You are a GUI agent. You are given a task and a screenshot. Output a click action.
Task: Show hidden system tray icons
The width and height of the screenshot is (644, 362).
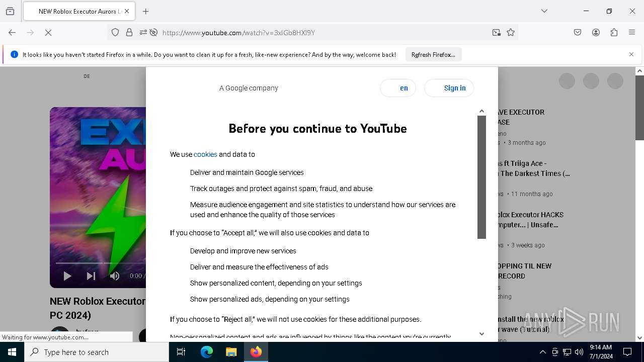tap(542, 352)
